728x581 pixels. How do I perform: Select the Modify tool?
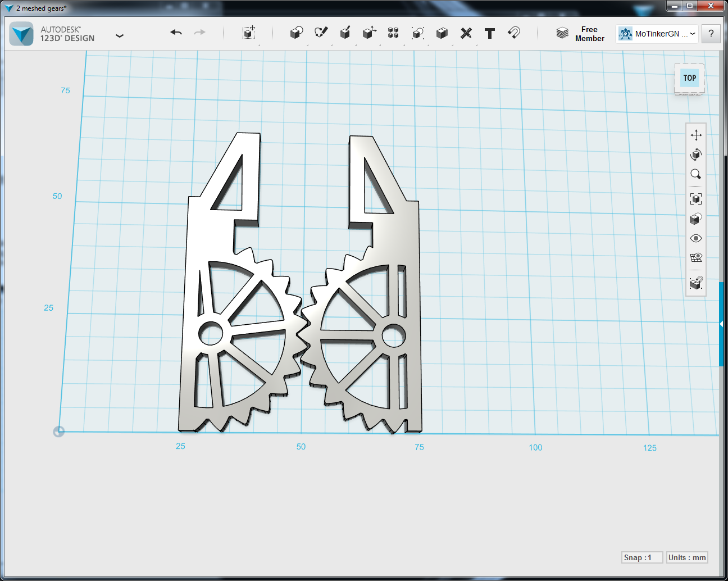(368, 33)
